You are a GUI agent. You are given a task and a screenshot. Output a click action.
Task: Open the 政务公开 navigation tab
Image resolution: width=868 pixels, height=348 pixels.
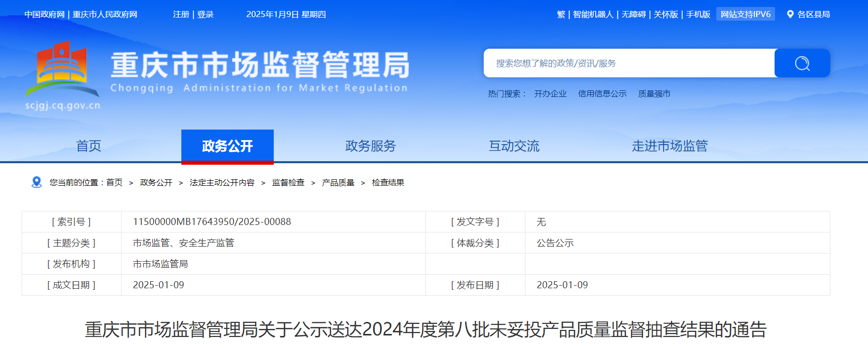pos(227,146)
